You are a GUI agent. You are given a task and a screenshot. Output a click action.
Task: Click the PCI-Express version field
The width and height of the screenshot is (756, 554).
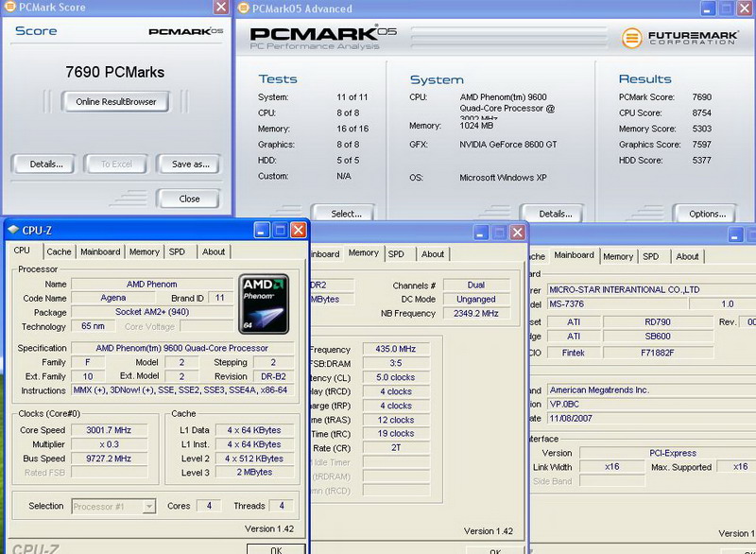668,453
